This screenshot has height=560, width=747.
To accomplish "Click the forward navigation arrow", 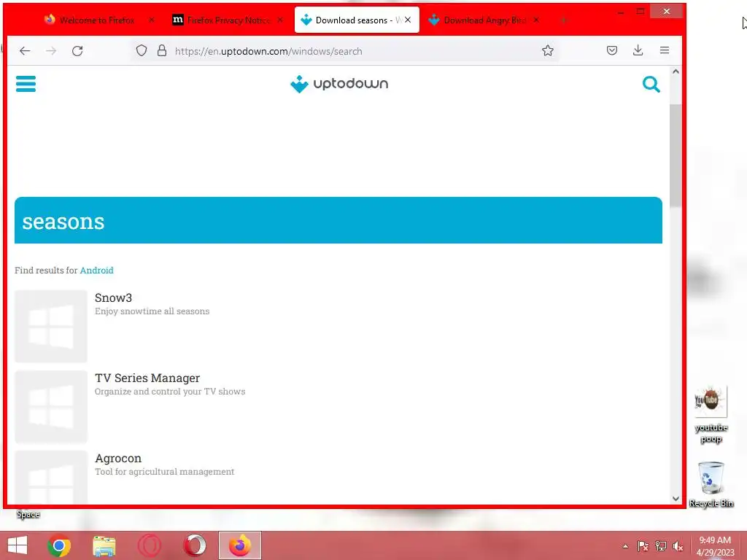I will pyautogui.click(x=51, y=51).
